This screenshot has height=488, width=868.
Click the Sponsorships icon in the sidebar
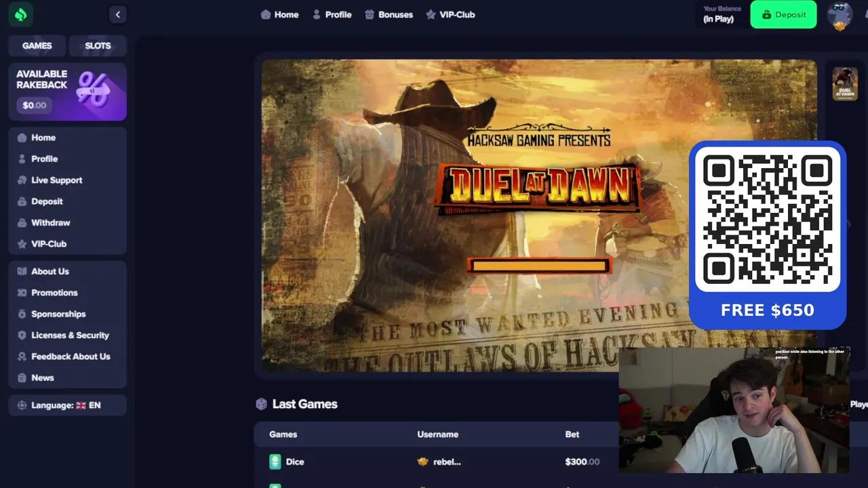click(23, 314)
